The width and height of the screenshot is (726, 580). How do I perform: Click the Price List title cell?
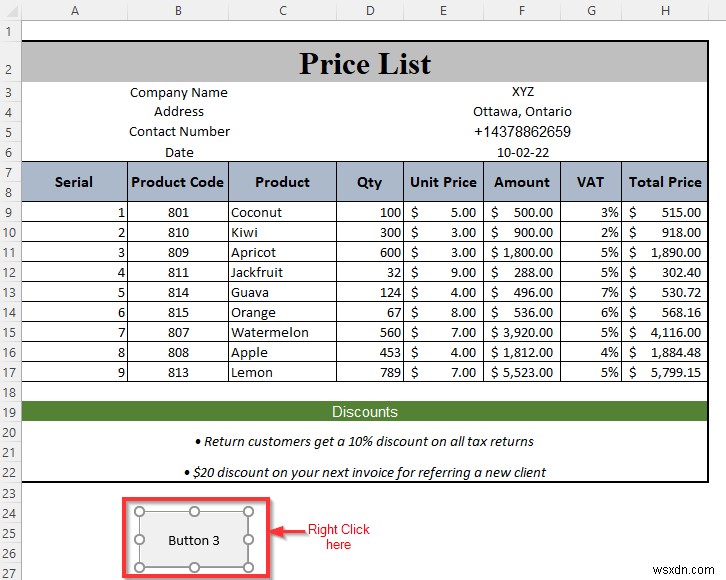[x=365, y=62]
